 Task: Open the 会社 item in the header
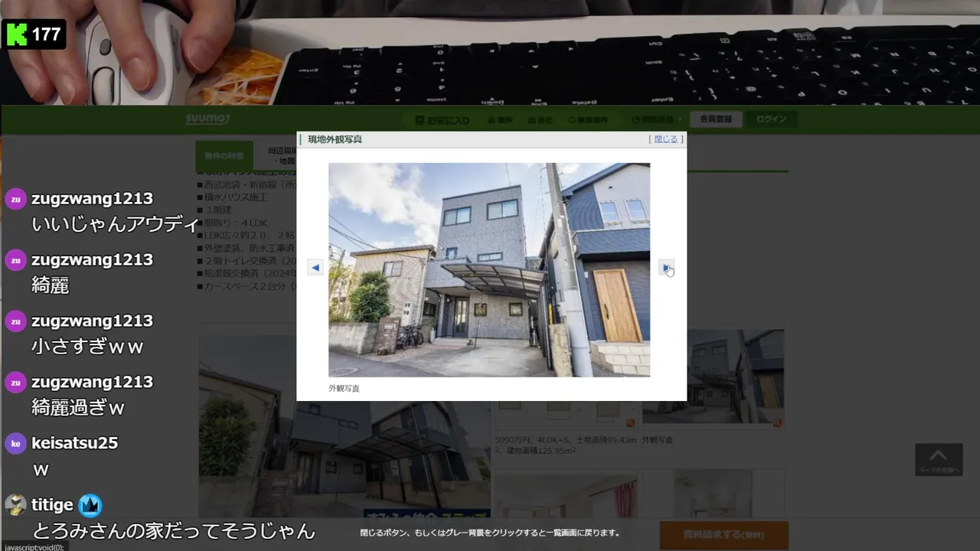click(x=541, y=120)
